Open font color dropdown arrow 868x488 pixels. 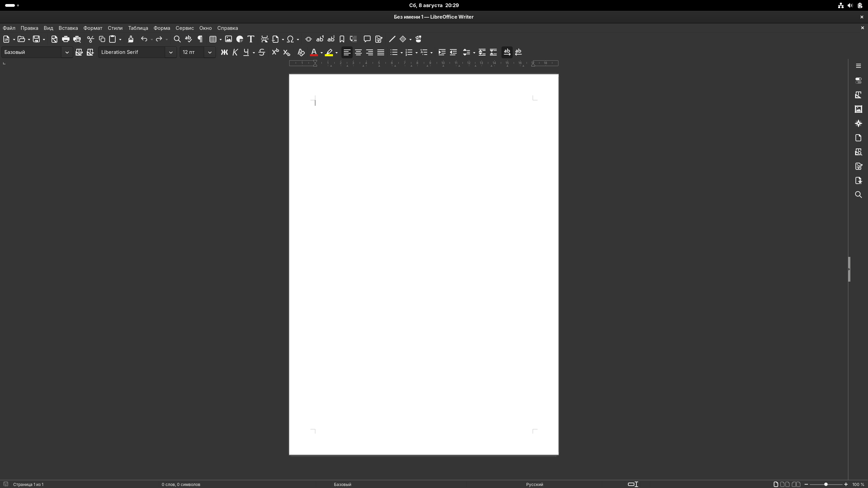pos(321,53)
